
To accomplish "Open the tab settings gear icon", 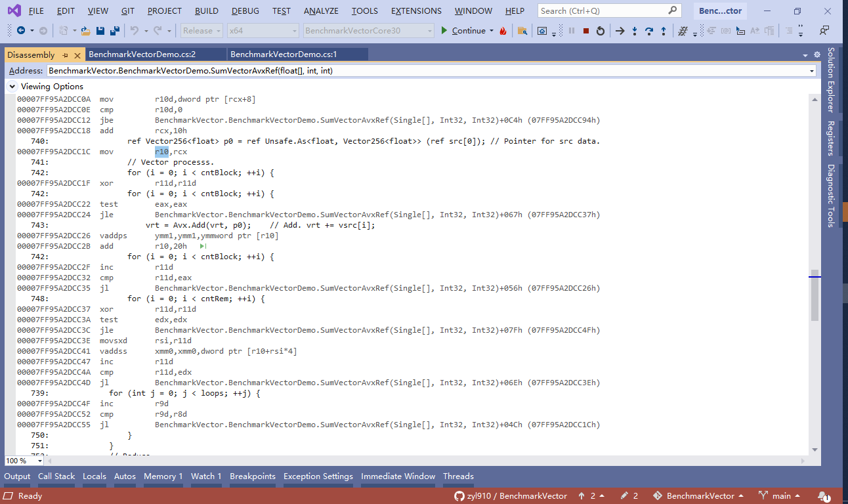I will (x=817, y=55).
